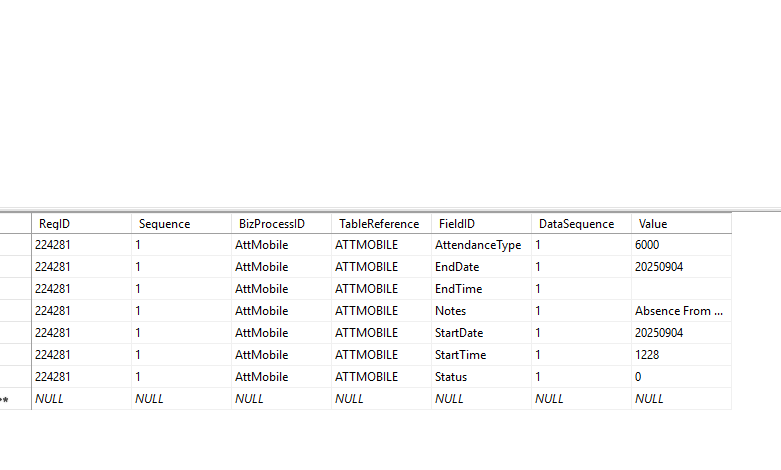This screenshot has height=470, width=781.
Task: Click the FieldID column header
Action: (x=455, y=224)
